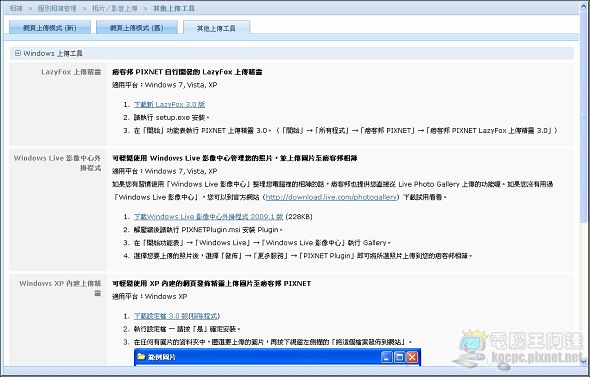Viewport: 590px width, 377px height.
Task: Open the download.live.com/photogallery link
Action: (x=331, y=197)
